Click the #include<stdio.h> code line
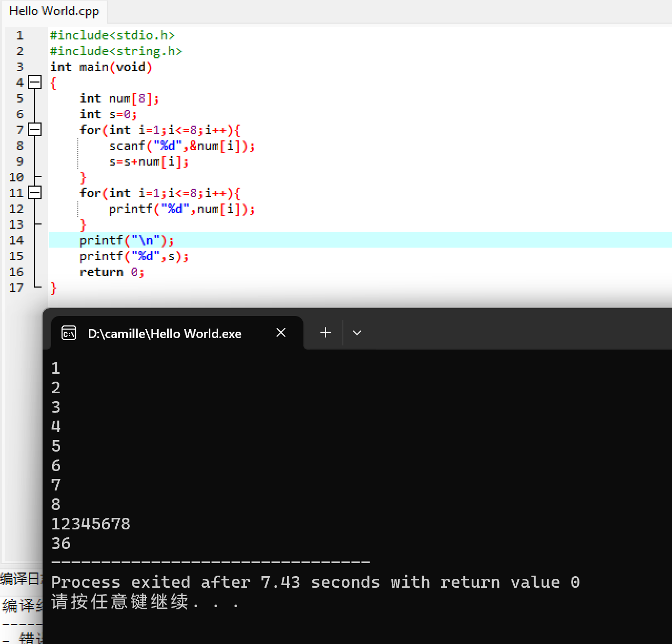The image size is (672, 644). (x=112, y=35)
